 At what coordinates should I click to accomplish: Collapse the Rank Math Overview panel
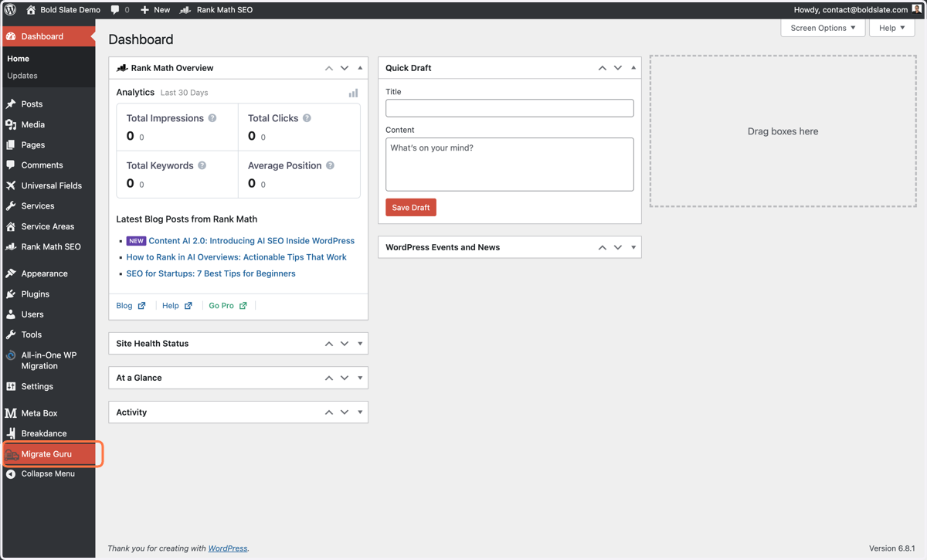tap(360, 68)
